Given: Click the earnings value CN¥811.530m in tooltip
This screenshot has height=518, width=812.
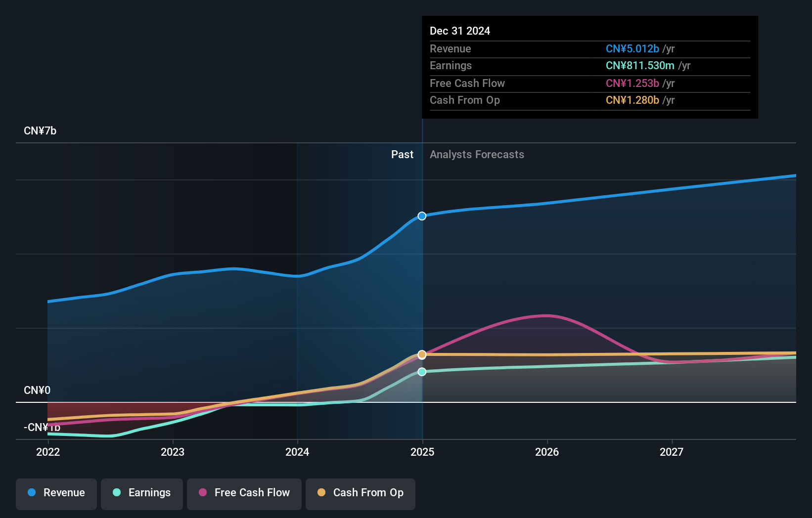Looking at the screenshot, I should click(640, 66).
